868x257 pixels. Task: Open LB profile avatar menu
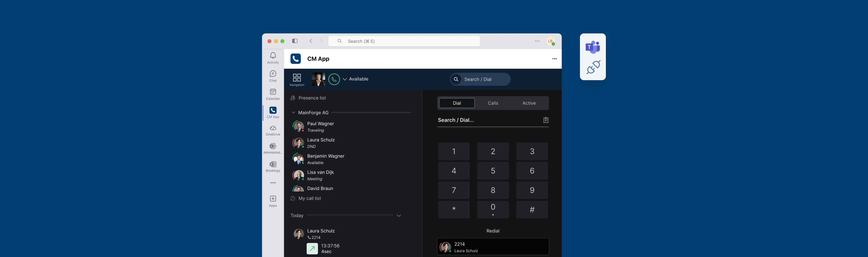[x=551, y=41]
